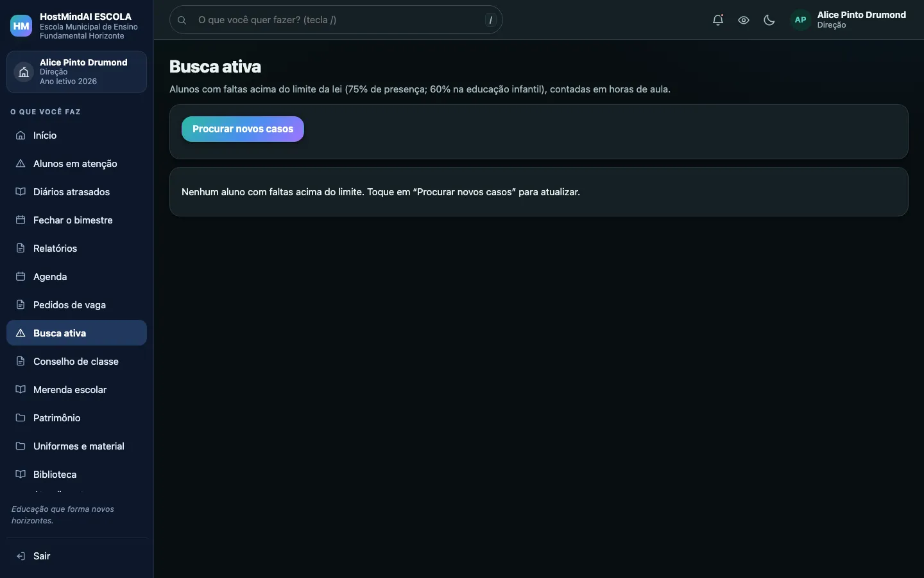Click the Patrimônio folder icon
Screen dimensions: 924x578
(21, 418)
